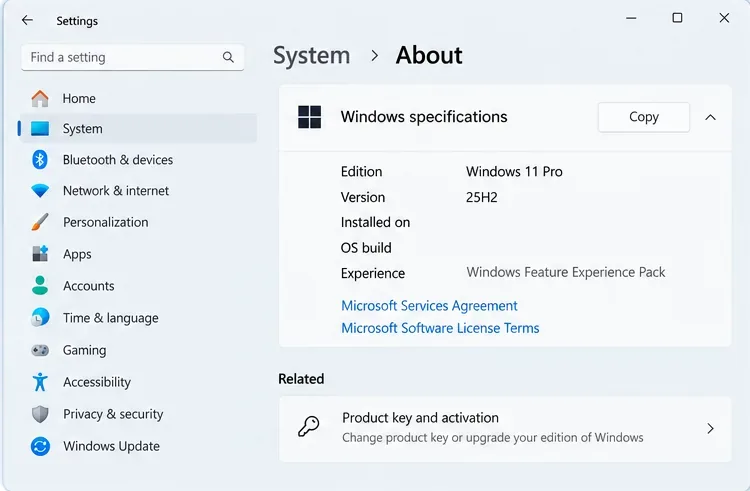Screen dimensions: 750x491
Task: Click the 25H2 version value
Action: pos(482,197)
